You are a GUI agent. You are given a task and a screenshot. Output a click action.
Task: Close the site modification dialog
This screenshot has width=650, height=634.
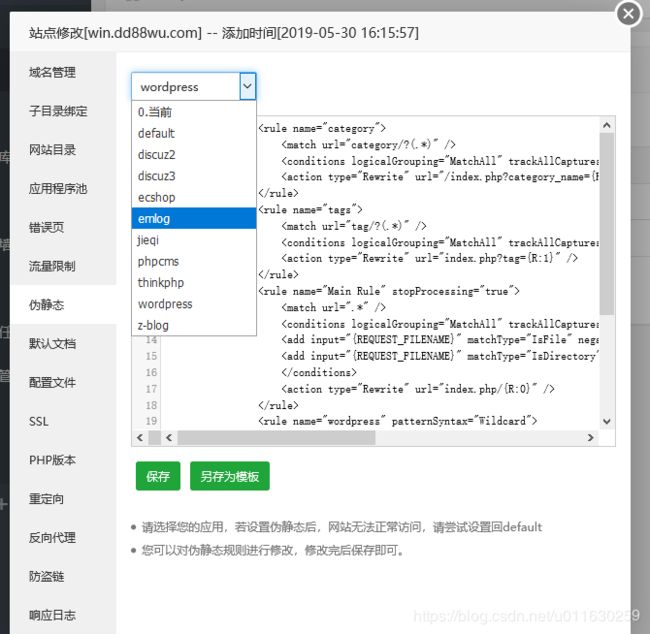[x=628, y=14]
